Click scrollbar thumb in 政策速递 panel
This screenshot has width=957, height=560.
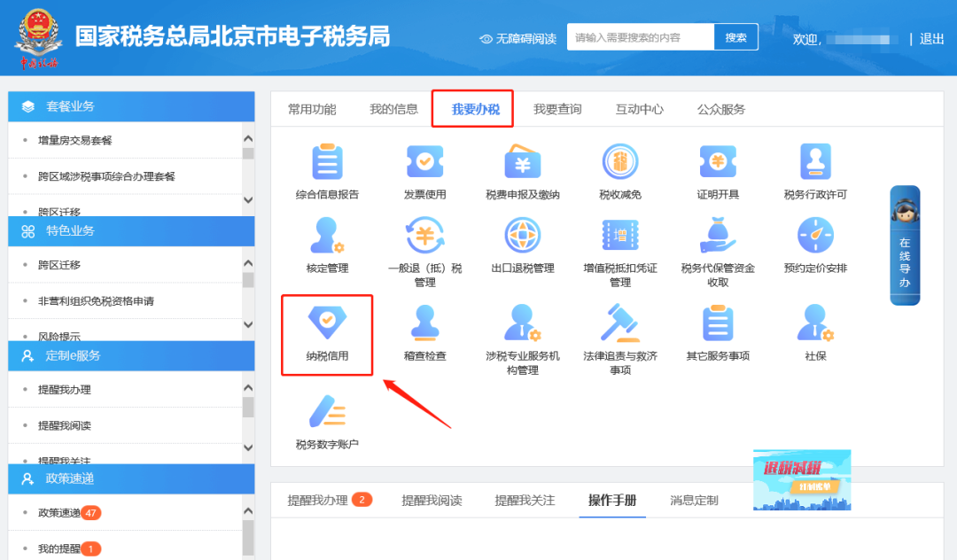pos(248,537)
